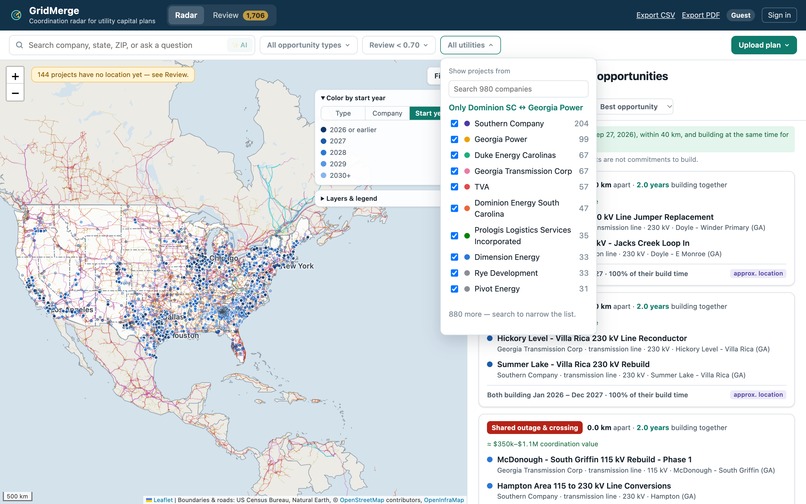Click blue dot beside Summer Lake project
Screen dimensions: 806x504
[490, 364]
